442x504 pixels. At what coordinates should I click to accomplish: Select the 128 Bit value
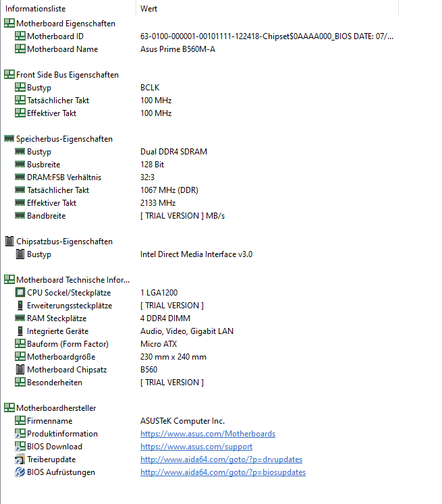coord(152,164)
